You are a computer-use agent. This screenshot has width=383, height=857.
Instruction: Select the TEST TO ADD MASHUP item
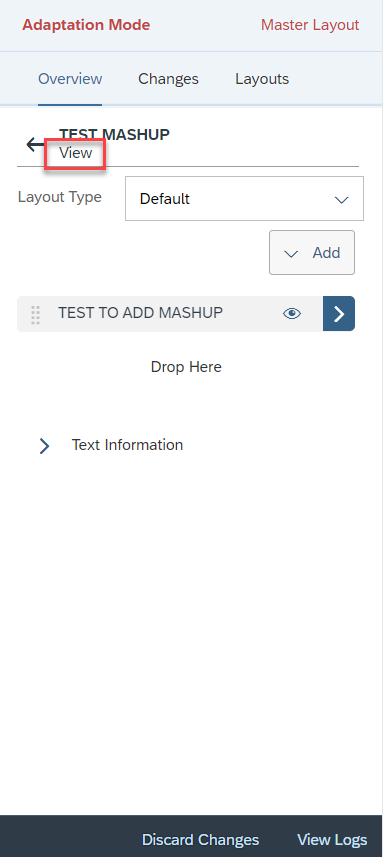tap(170, 314)
